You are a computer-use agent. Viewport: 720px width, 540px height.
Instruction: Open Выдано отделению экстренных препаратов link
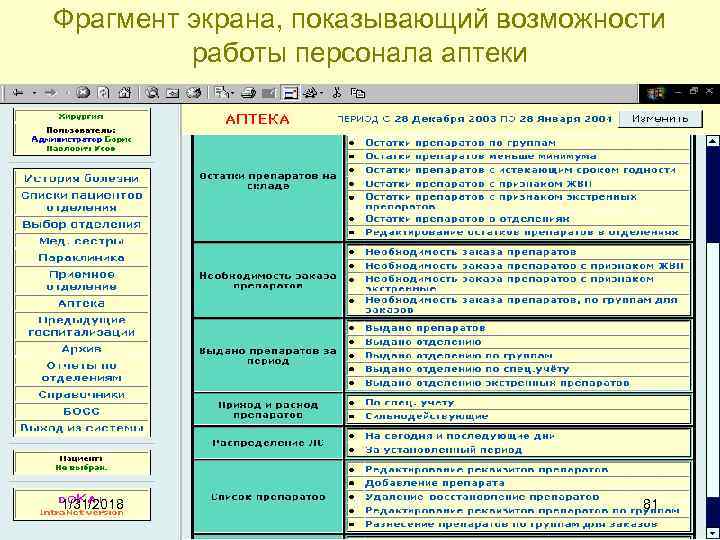pos(497,383)
